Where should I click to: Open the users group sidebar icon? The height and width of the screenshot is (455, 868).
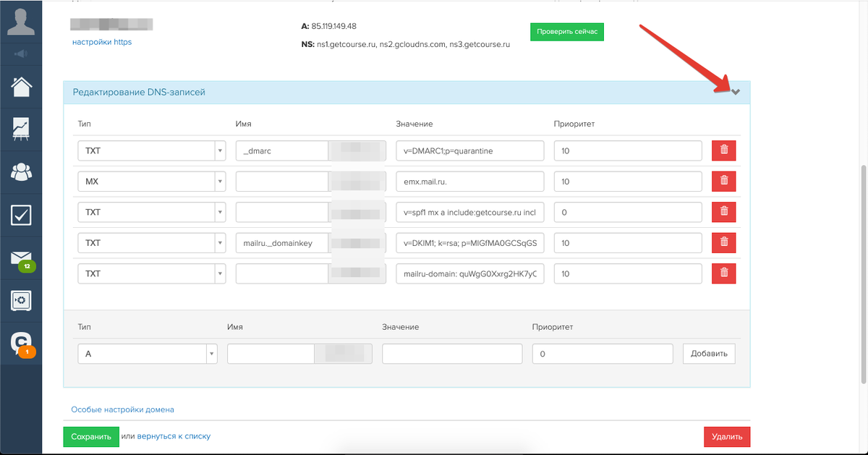click(21, 172)
